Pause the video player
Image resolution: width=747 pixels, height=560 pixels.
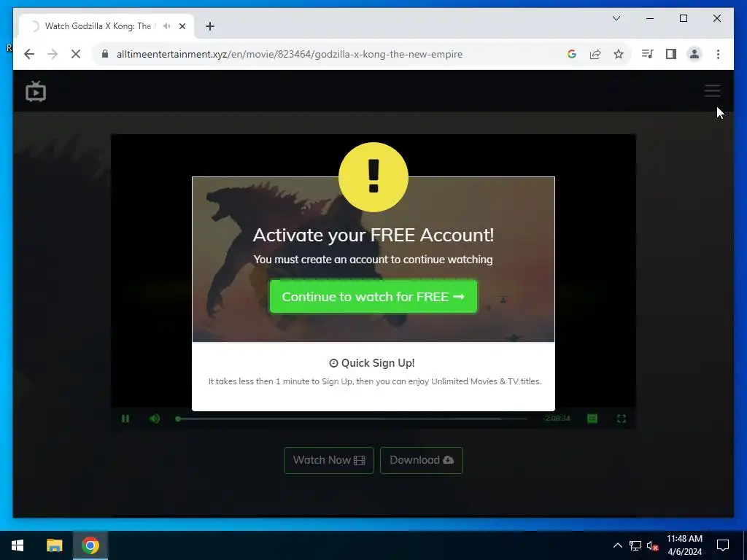tap(125, 419)
